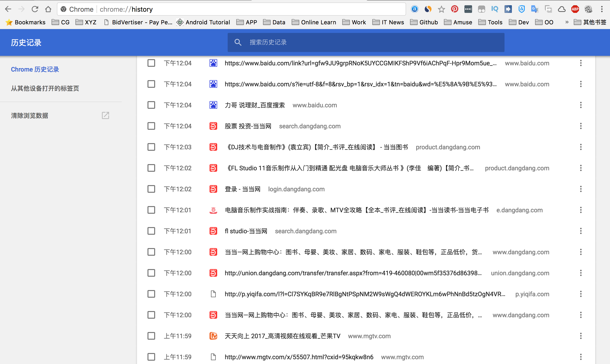Open the 登录 - 当当网 history link
Viewport: 610px width, 364px height.
pyautogui.click(x=242, y=189)
